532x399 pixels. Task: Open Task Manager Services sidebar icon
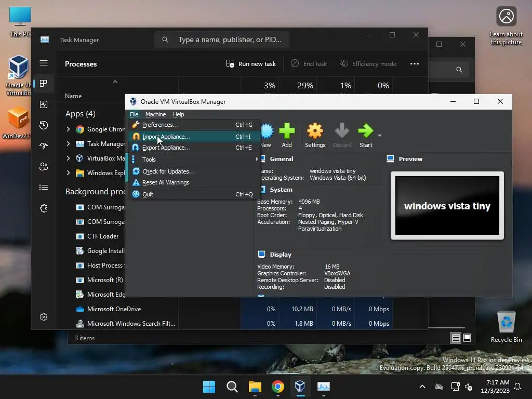coord(44,208)
